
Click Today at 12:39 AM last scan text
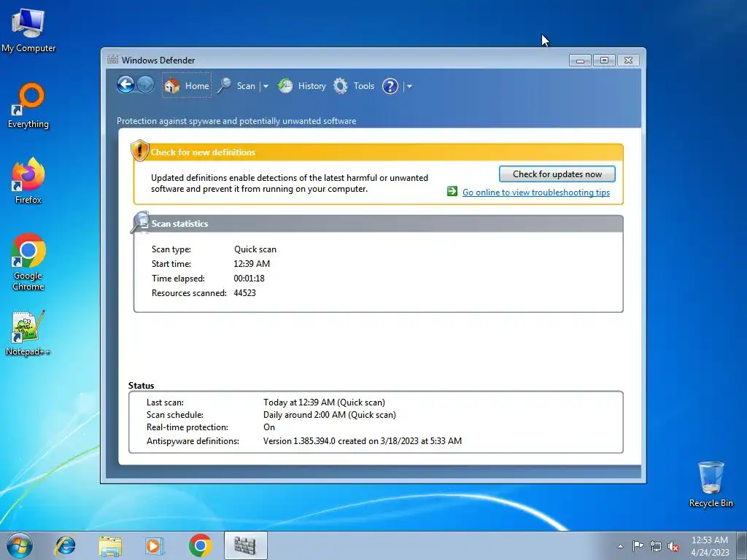tap(324, 402)
